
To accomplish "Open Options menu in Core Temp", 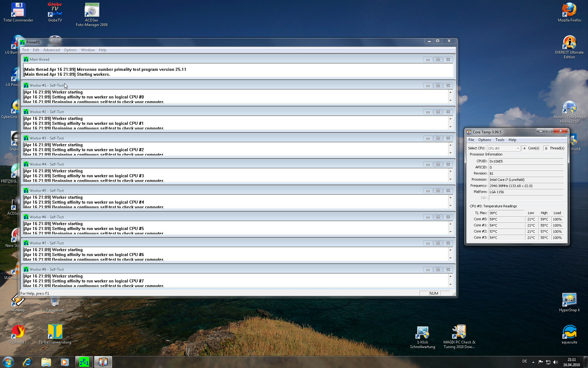I will point(484,140).
